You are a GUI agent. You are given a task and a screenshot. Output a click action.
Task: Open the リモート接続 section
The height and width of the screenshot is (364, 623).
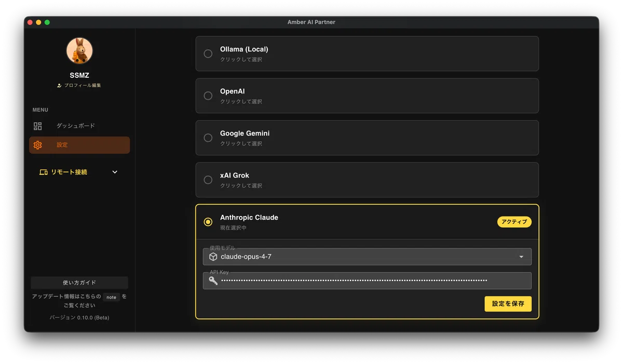pyautogui.click(x=79, y=172)
